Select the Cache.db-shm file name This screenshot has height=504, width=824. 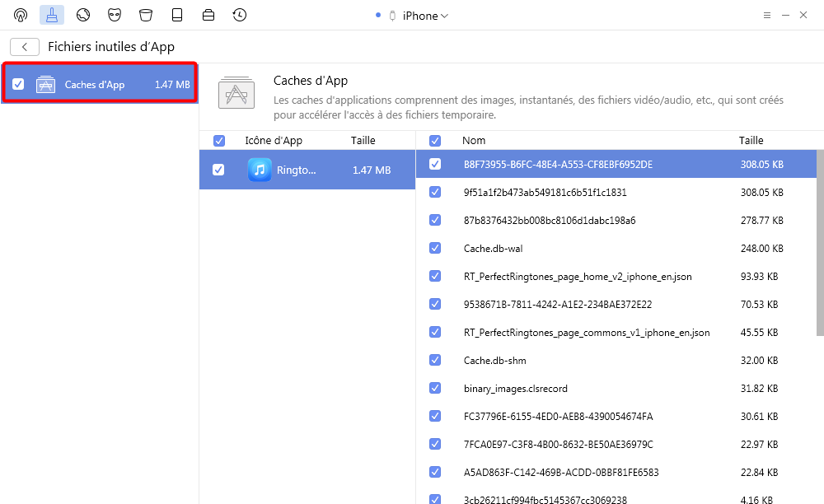point(494,361)
